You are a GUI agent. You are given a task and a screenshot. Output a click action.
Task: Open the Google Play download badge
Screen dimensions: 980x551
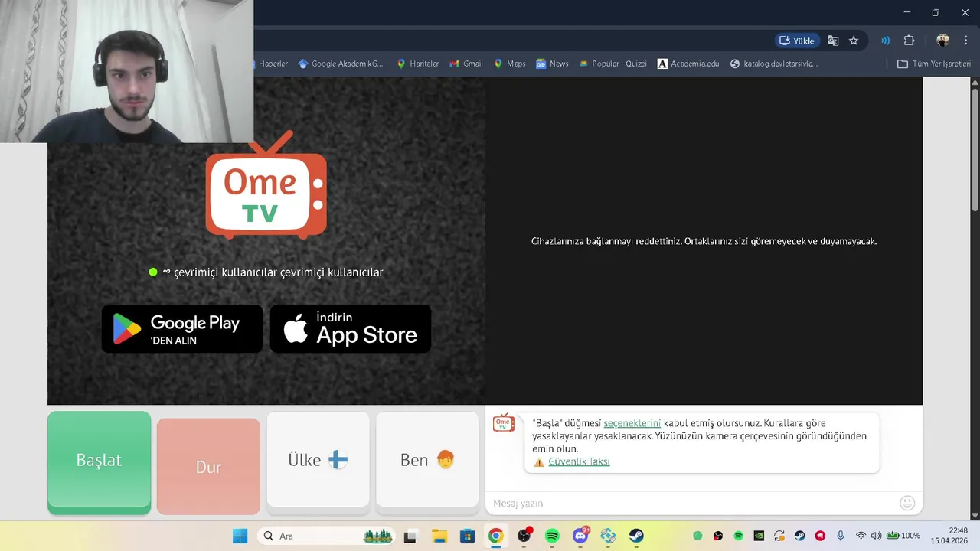click(182, 329)
